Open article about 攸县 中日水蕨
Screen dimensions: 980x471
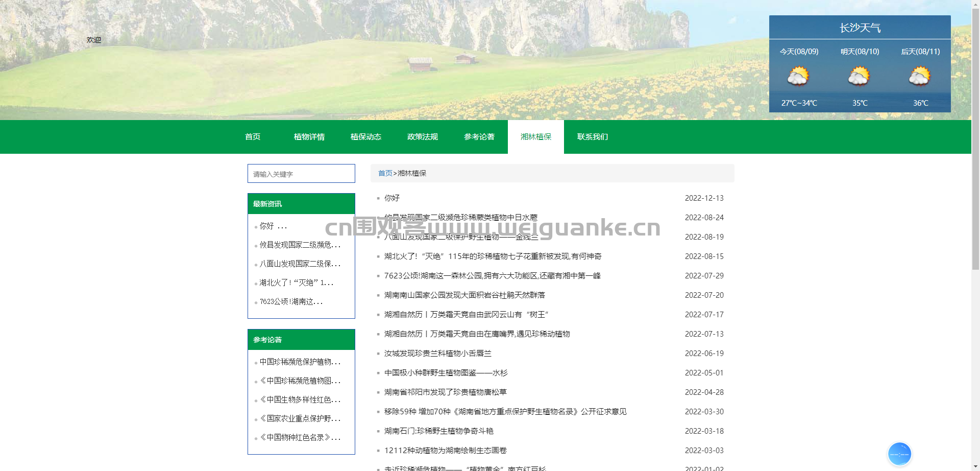[461, 218]
